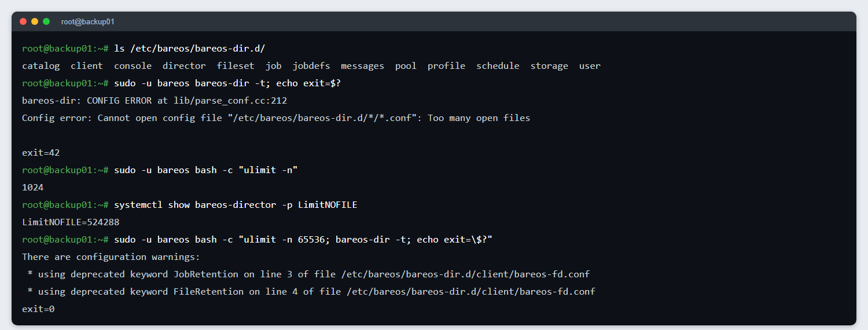Click the green maximize window button
868x330 pixels.
coord(46,21)
